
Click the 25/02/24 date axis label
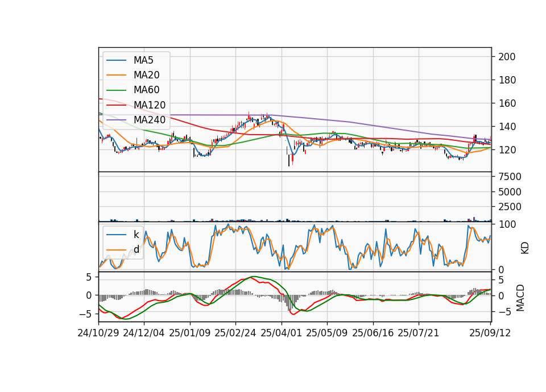click(235, 333)
